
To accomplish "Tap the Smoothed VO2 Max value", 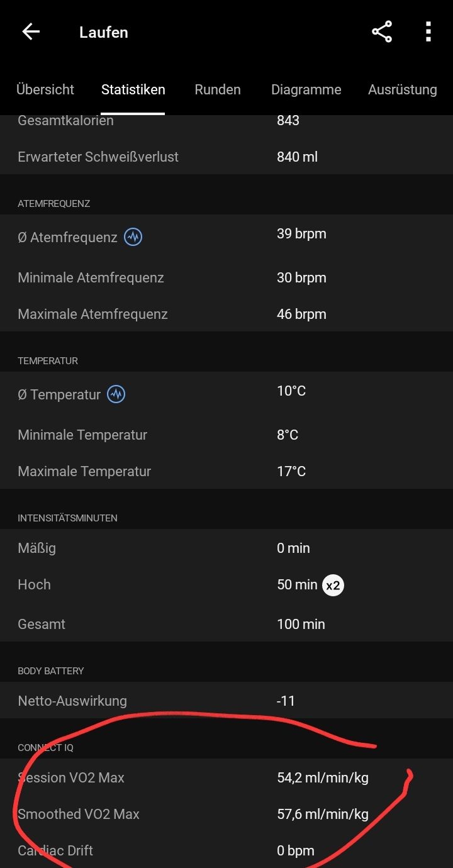I will (x=323, y=814).
